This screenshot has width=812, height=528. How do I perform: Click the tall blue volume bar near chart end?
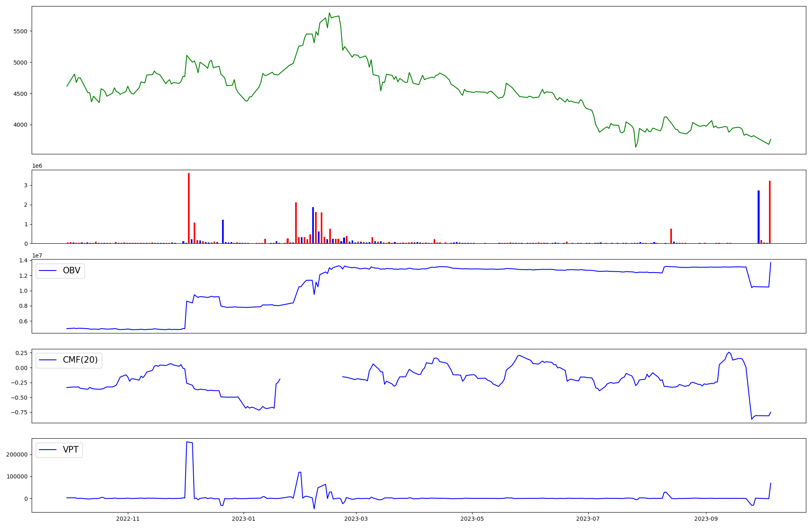(x=758, y=217)
